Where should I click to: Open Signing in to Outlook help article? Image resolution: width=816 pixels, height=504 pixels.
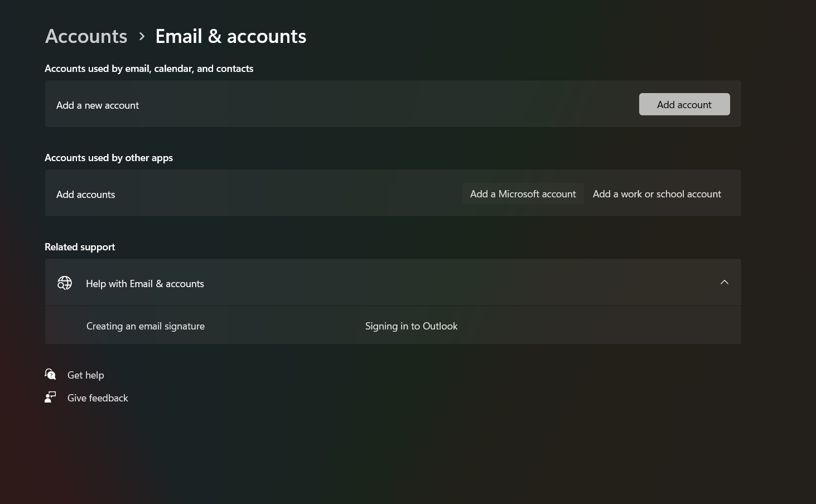[411, 326]
